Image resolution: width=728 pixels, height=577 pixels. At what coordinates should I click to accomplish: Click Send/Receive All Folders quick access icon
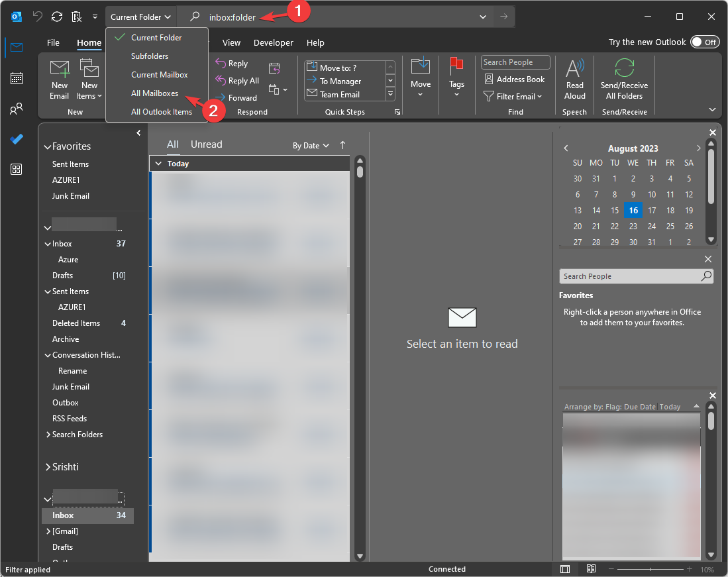57,17
